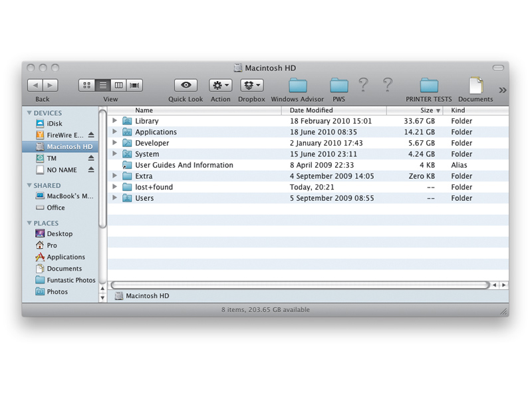Sort by the Date Modified column header

334,110
